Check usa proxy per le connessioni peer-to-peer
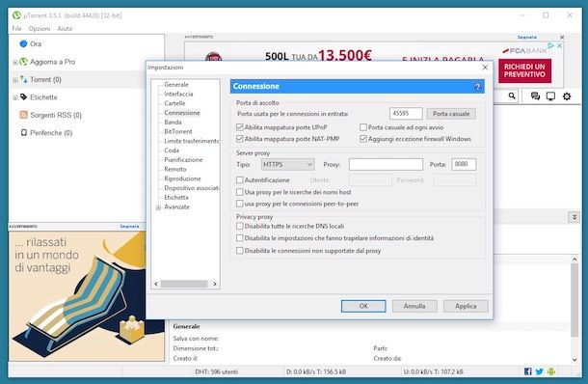The height and width of the screenshot is (384, 588). click(240, 204)
